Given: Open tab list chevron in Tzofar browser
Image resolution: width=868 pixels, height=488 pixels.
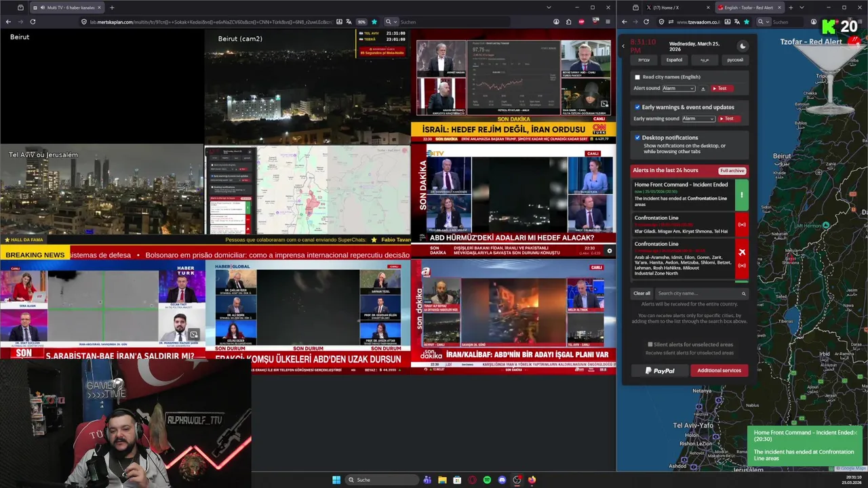Looking at the screenshot, I should [802, 7].
